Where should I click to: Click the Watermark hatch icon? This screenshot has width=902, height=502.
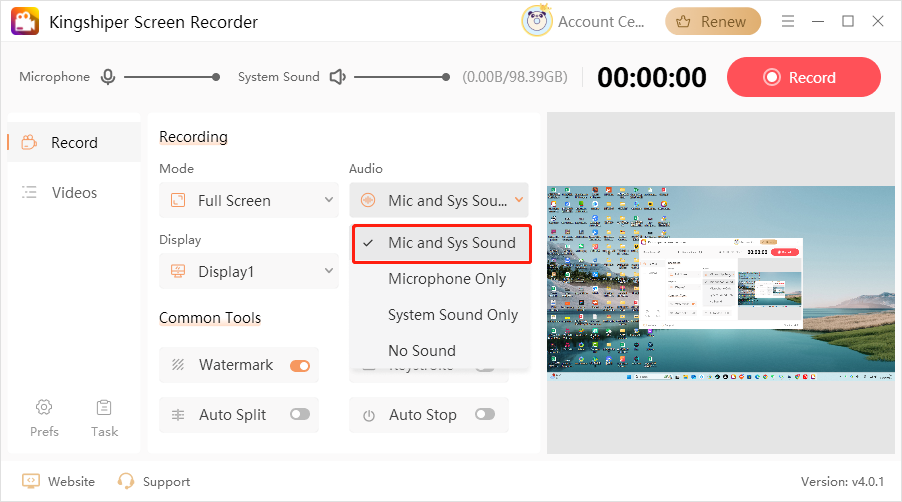coord(178,365)
